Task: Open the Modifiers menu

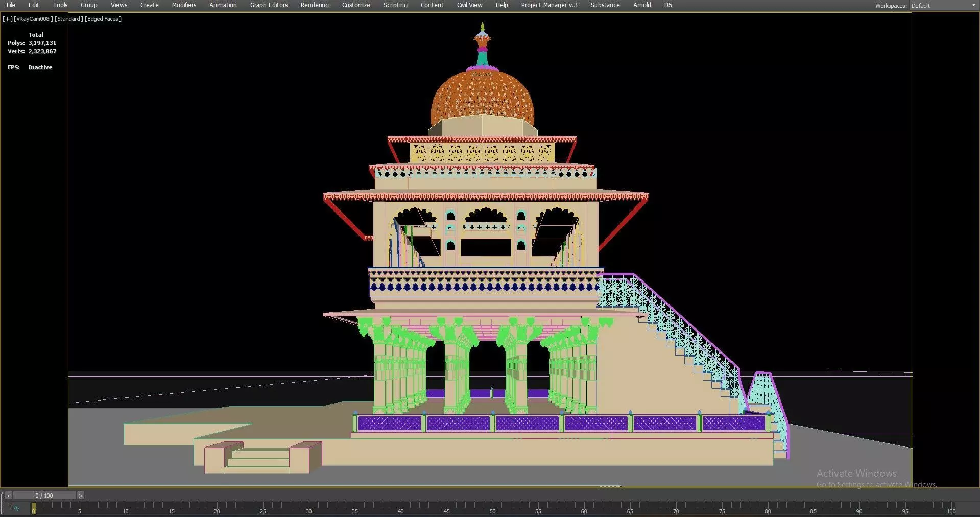Action: pos(184,5)
